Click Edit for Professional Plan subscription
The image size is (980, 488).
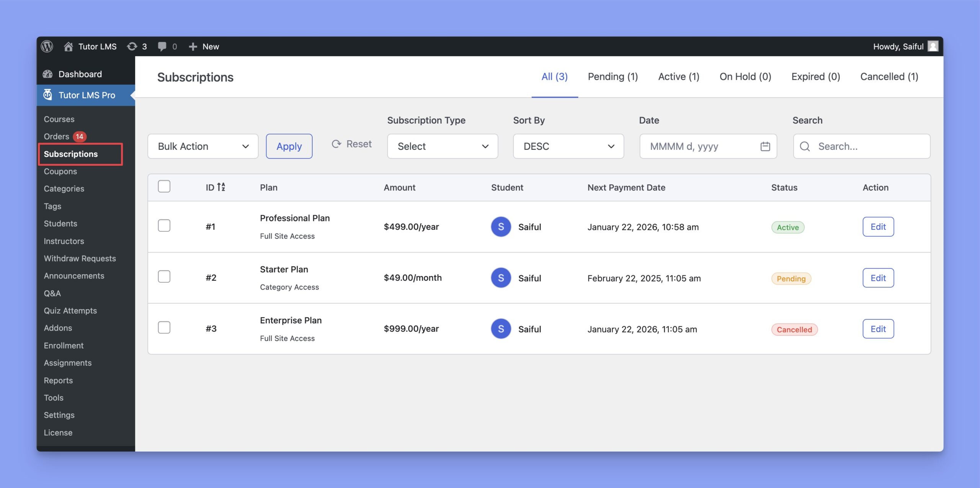[x=878, y=226]
